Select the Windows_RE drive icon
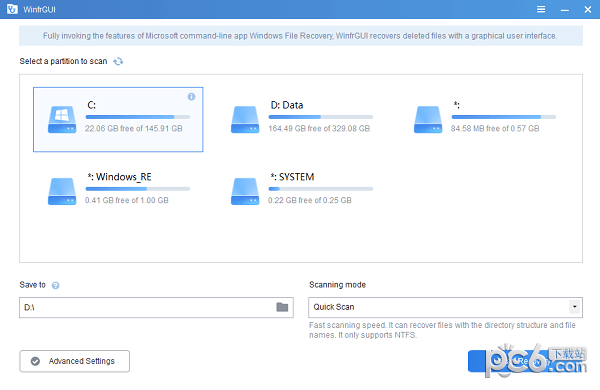 [x=62, y=191]
